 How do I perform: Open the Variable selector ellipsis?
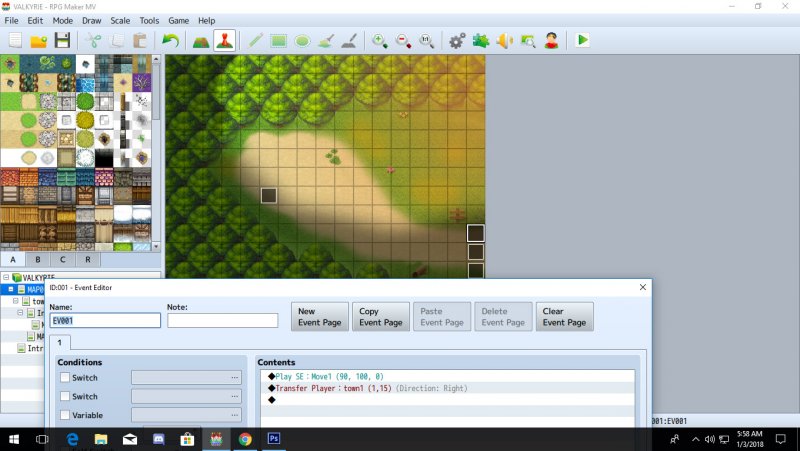click(234, 415)
